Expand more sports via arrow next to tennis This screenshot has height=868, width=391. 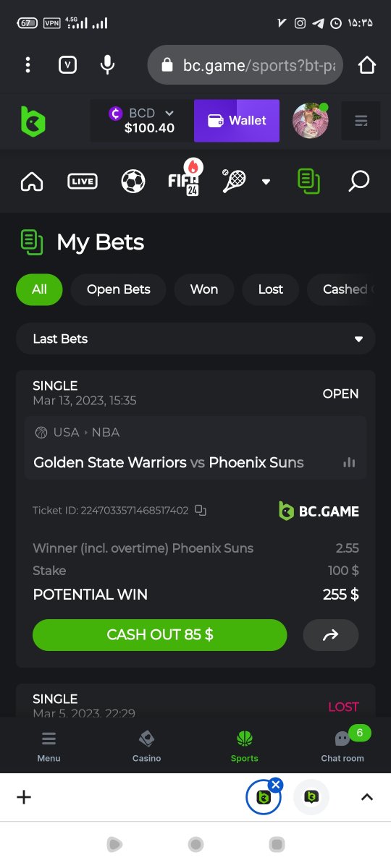(266, 182)
